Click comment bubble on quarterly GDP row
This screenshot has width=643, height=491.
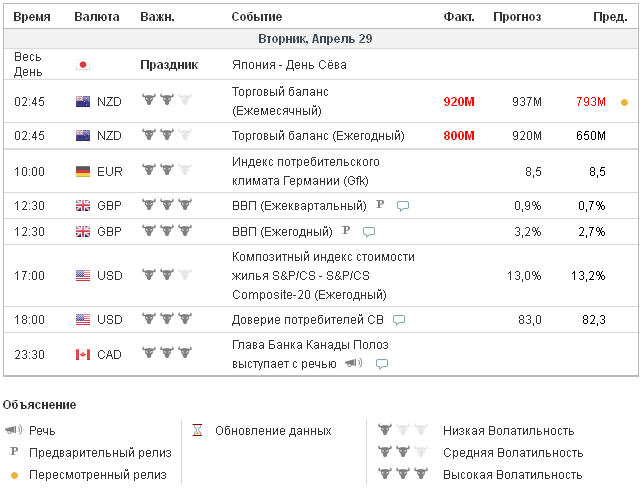click(x=403, y=206)
